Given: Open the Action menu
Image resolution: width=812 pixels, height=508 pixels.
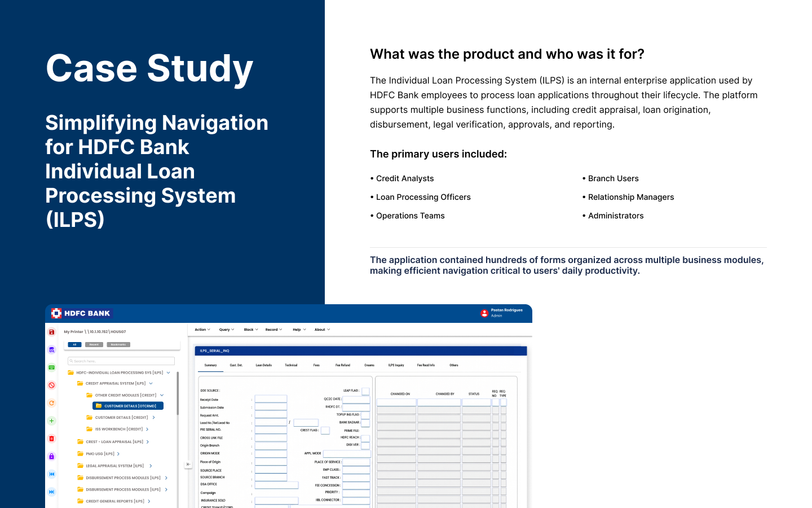Looking at the screenshot, I should [x=202, y=330].
